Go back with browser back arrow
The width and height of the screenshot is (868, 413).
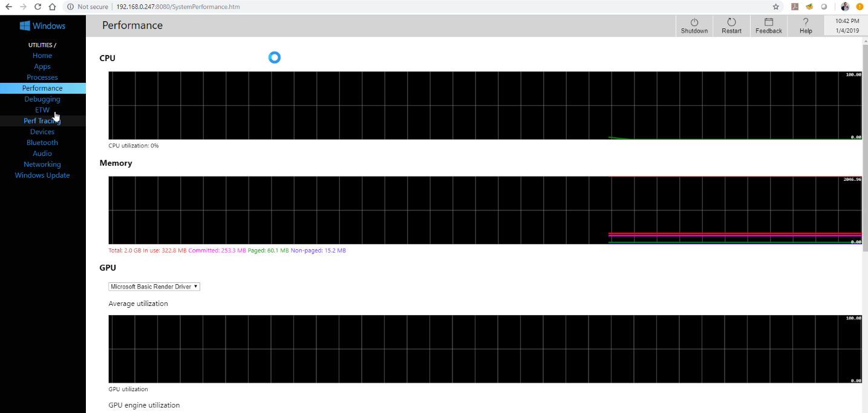[x=8, y=7]
